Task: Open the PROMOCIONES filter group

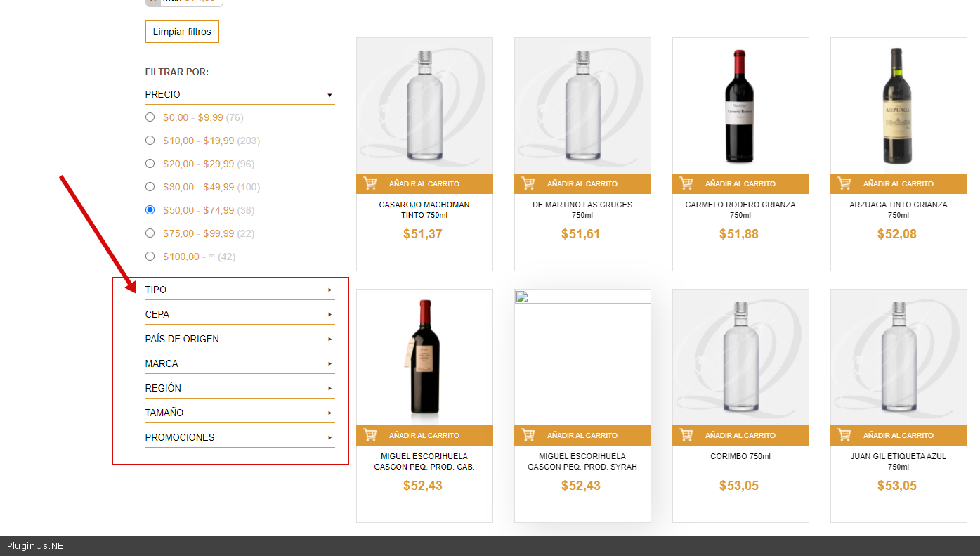Action: tap(329, 437)
